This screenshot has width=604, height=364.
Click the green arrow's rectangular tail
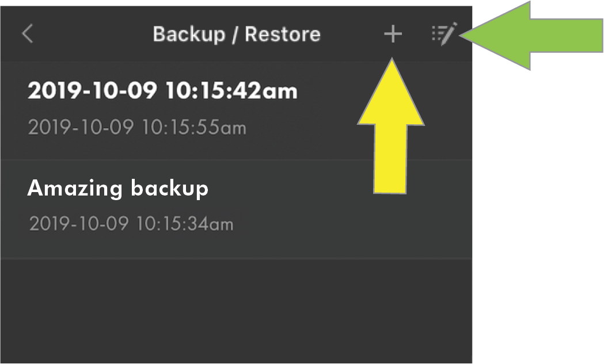point(567,36)
